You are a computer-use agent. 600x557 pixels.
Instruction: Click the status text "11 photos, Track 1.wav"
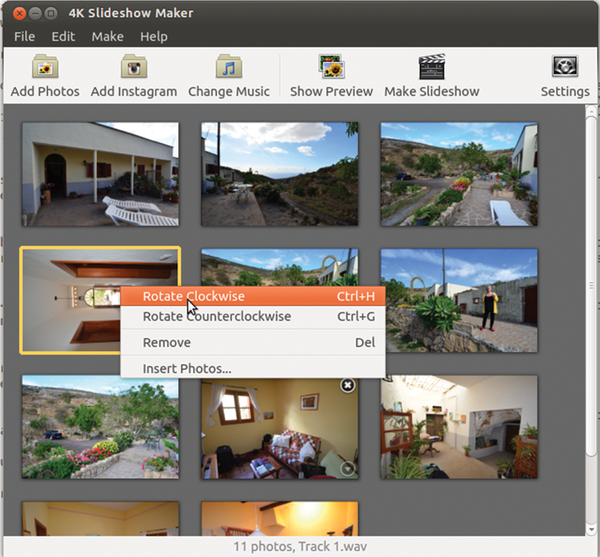tap(300, 546)
